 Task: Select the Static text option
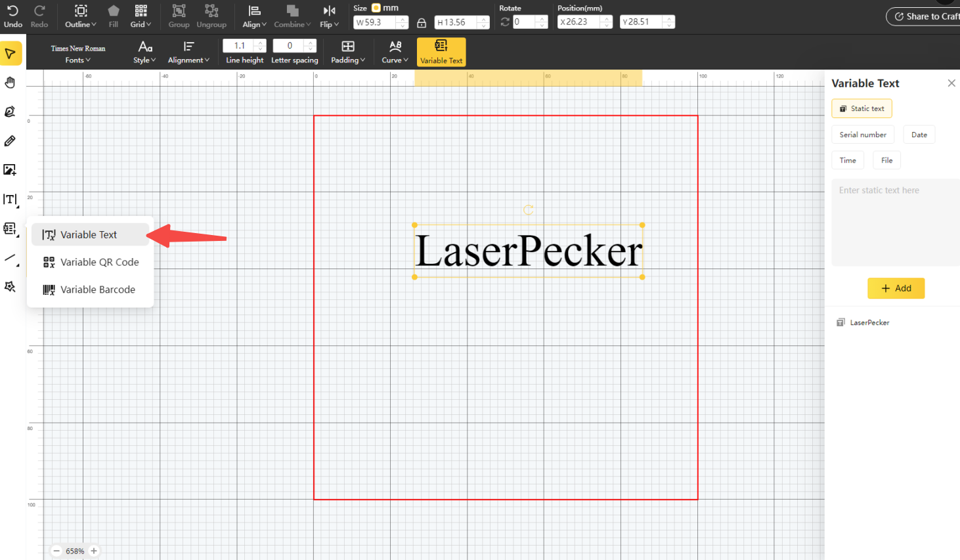pyautogui.click(x=862, y=108)
